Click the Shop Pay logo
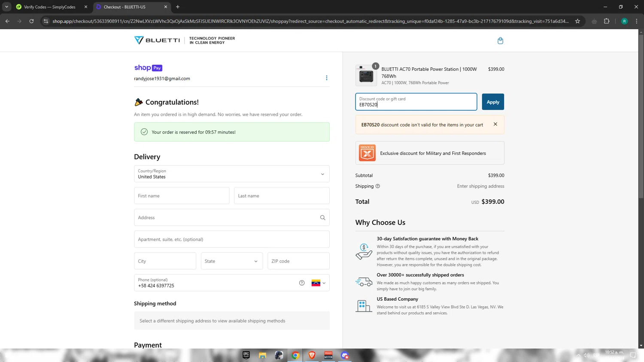This screenshot has width=644, height=362. (x=148, y=68)
